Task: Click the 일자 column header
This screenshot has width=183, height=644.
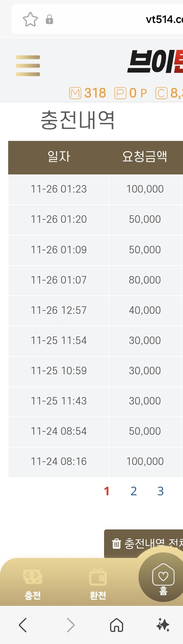Action: pyautogui.click(x=59, y=157)
